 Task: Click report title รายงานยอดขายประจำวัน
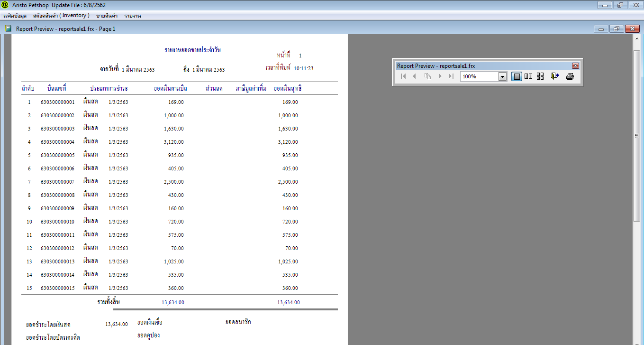coord(193,50)
